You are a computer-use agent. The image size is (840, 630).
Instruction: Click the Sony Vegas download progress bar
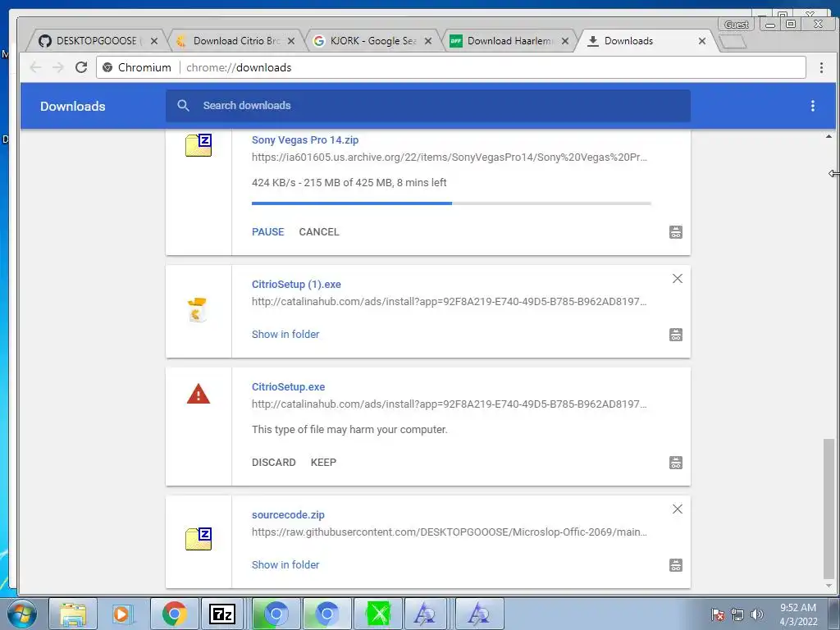(452, 203)
